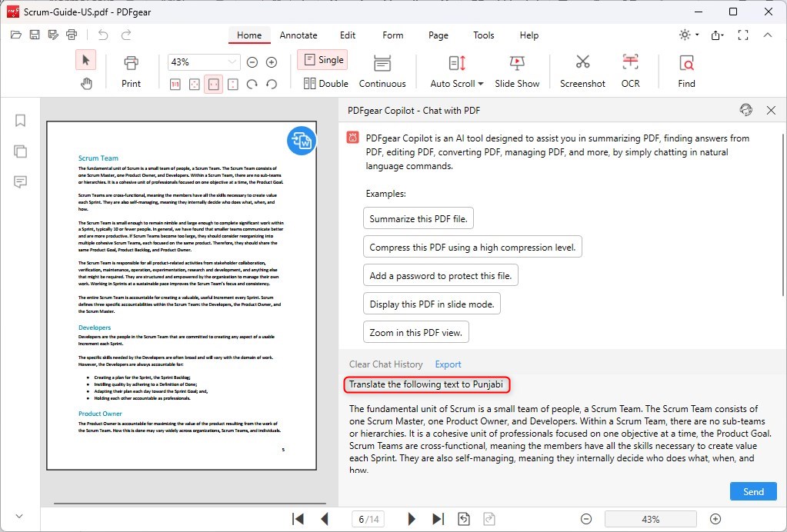Go to the previous page
787x532 pixels.
point(325,519)
